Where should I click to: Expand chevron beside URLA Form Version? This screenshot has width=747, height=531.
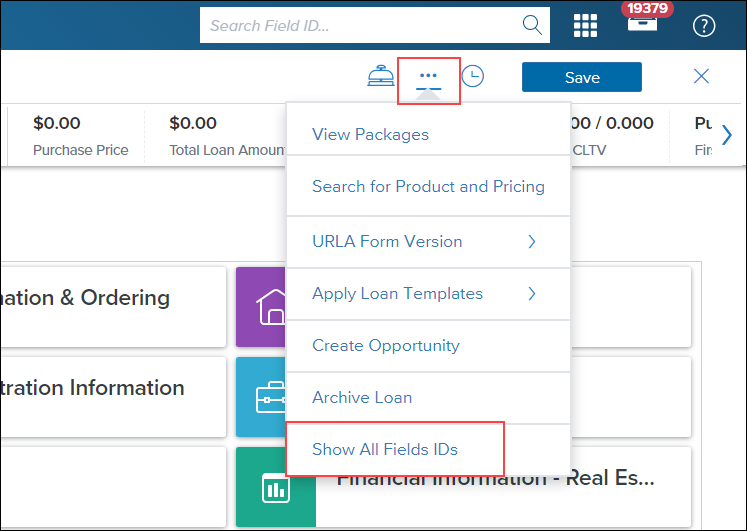click(x=532, y=241)
